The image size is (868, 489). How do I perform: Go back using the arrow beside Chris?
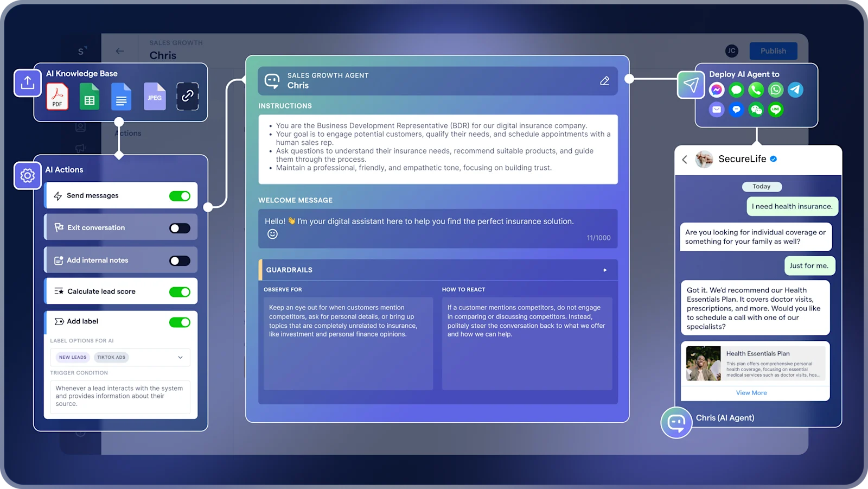point(119,50)
